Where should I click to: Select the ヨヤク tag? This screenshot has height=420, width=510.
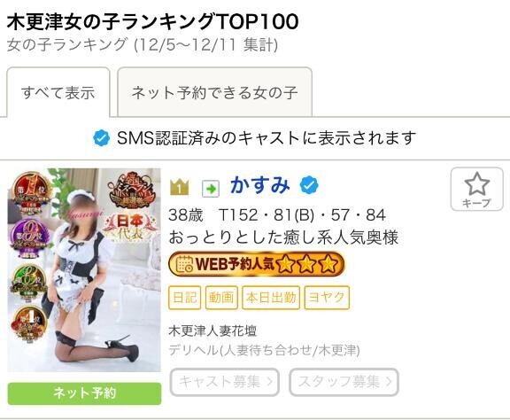327,297
